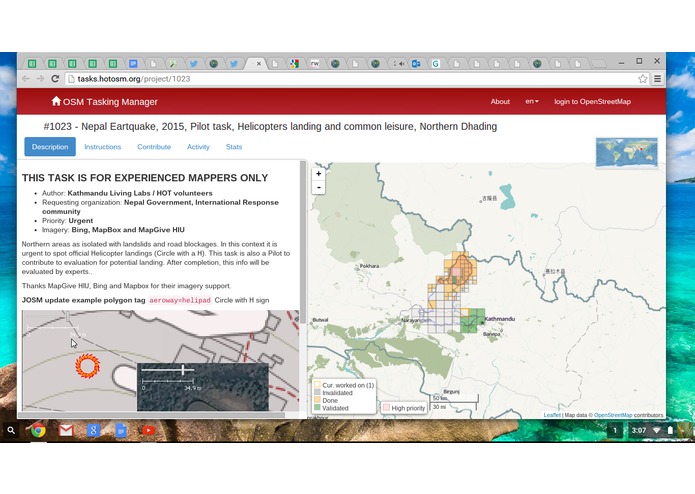Go back using the browser back arrow
695x494 pixels.
26,79
